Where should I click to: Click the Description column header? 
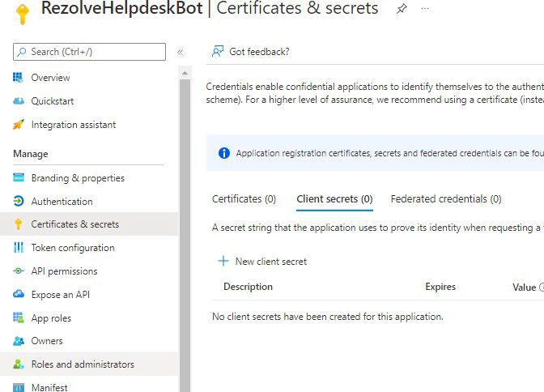point(248,287)
